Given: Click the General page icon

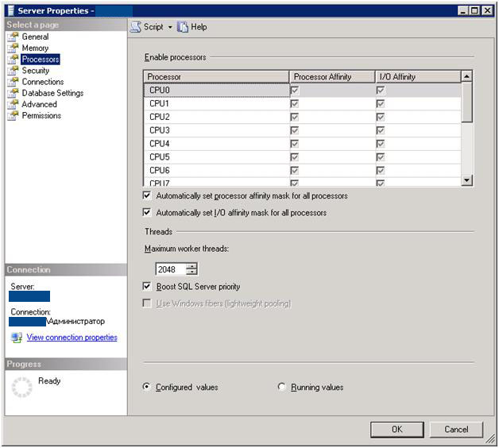Looking at the screenshot, I should 14,37.
